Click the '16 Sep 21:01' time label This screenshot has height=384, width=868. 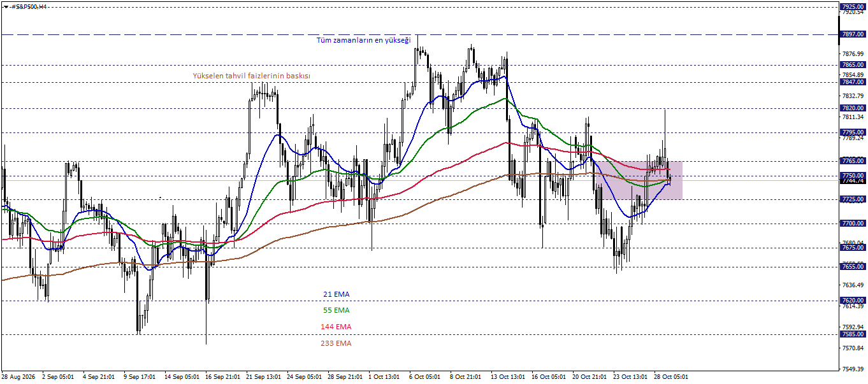tap(222, 377)
